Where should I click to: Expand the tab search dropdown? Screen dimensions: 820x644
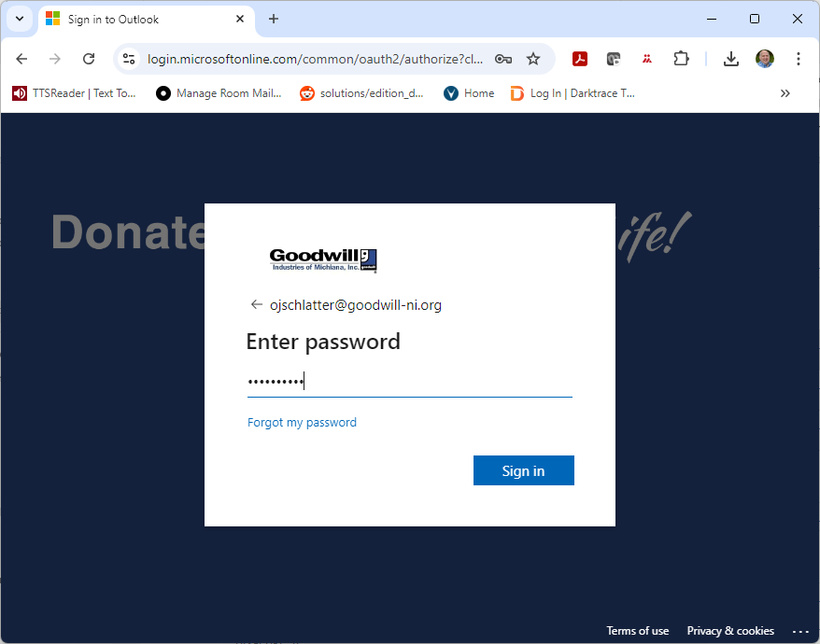pyautogui.click(x=20, y=19)
